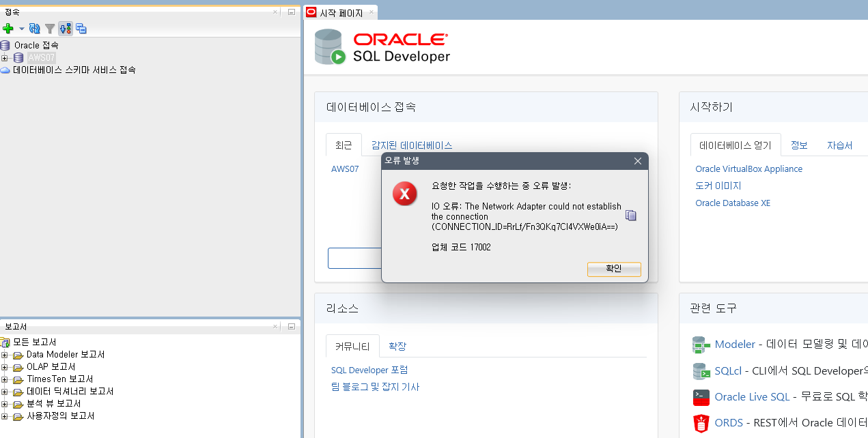Minimize the 접속 panel
Screen dimensions: 868x438
(292, 12)
